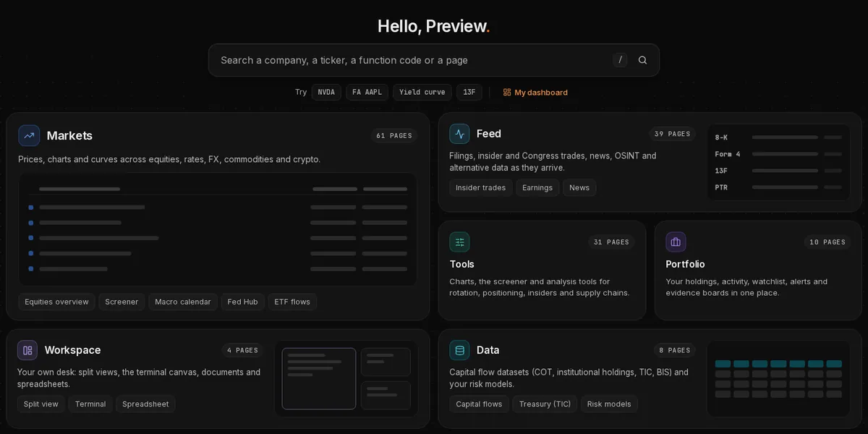Click the PTR row in Feed preview
This screenshot has height=434, width=868.
coord(778,187)
